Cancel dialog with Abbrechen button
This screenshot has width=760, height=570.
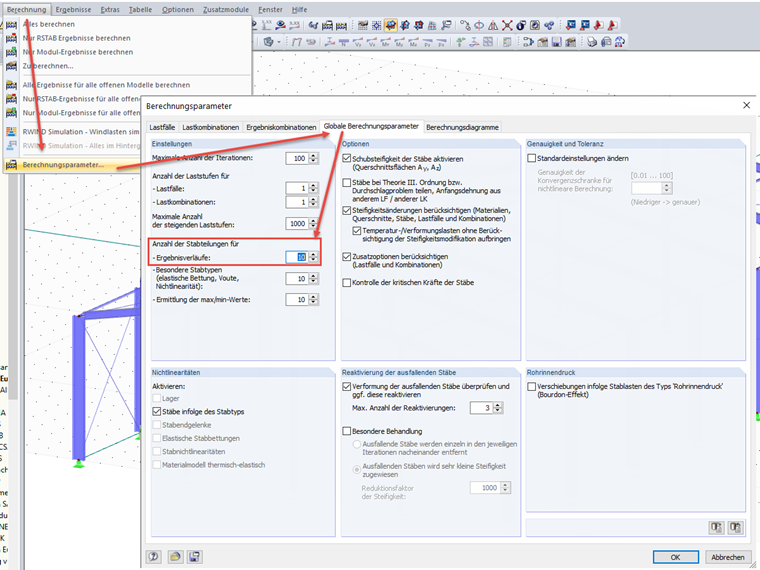728,557
